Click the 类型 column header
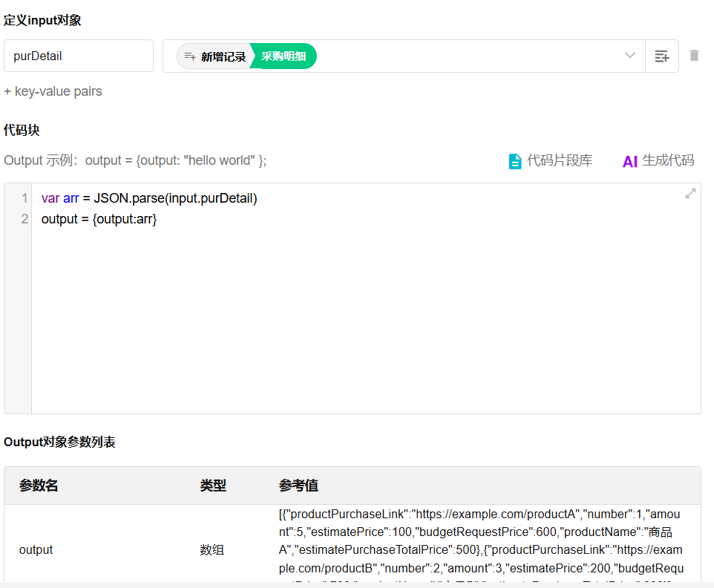The image size is (714, 588). tap(213, 486)
